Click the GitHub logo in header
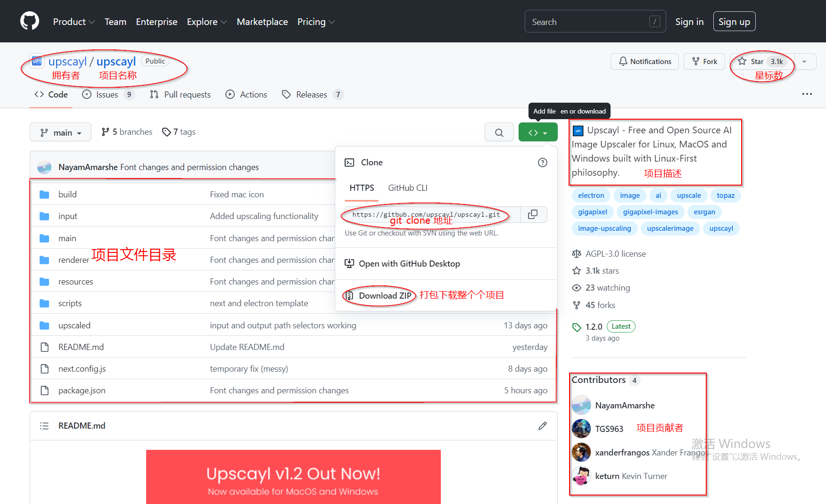 click(29, 21)
